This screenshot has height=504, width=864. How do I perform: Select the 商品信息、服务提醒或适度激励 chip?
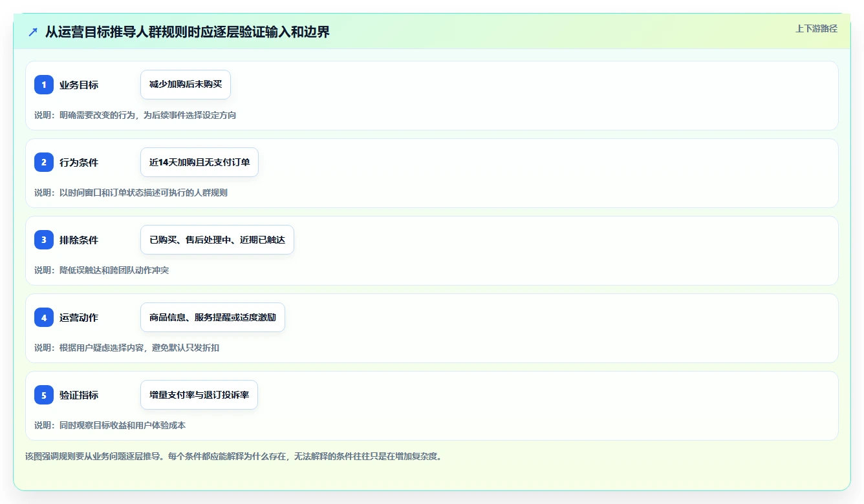tap(213, 317)
